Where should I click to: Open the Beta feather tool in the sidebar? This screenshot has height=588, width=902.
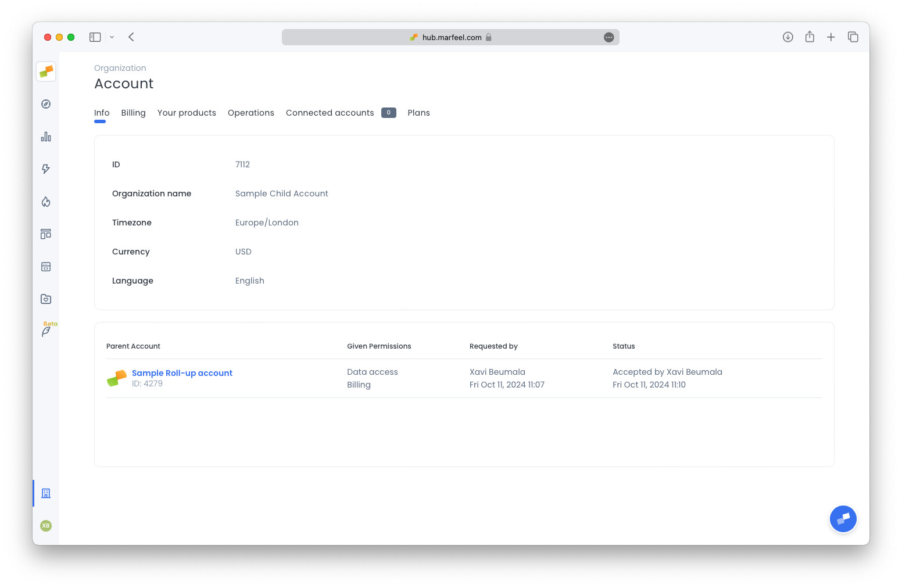(x=46, y=330)
